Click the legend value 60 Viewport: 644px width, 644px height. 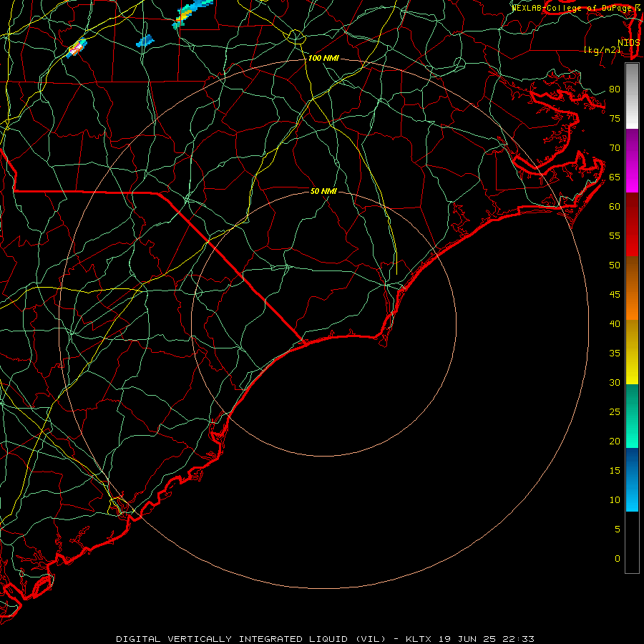615,207
